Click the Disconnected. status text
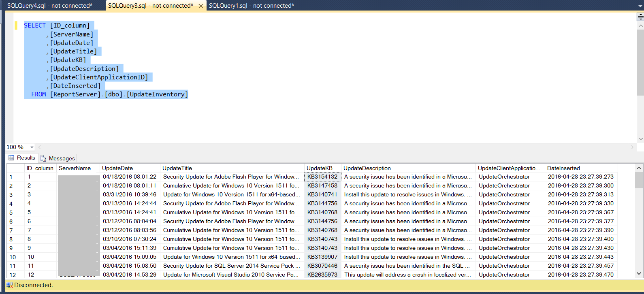 [34, 285]
